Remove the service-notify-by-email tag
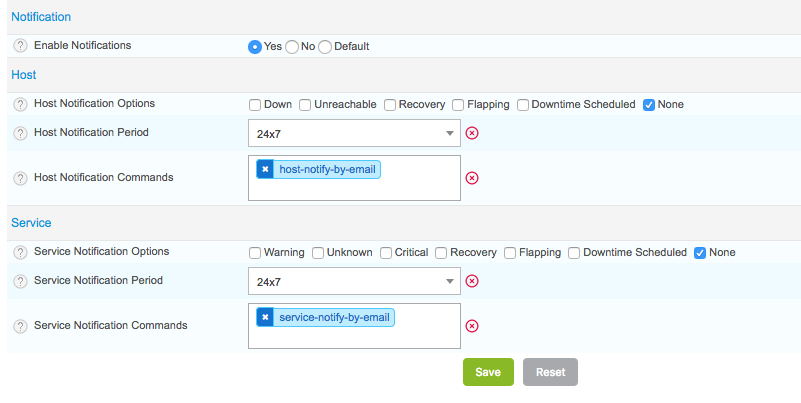 point(265,318)
